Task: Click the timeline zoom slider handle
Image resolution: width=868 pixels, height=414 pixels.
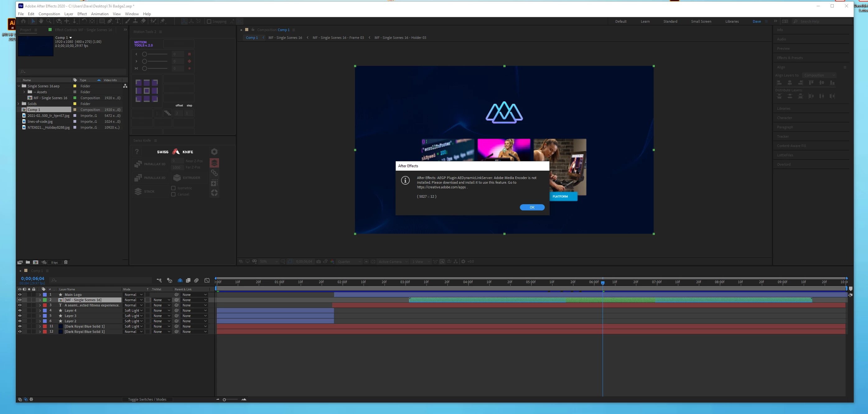Action: point(224,399)
